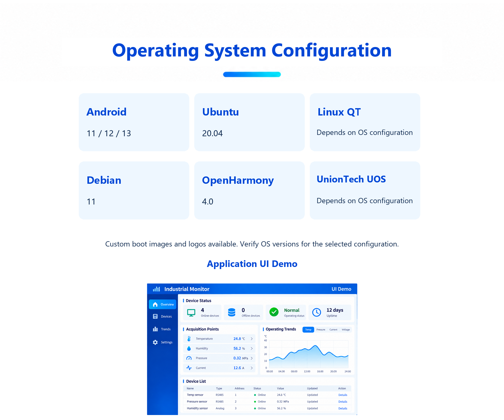Select the Overview home icon in sidebar
This screenshot has height=420, width=504.
[x=155, y=304]
